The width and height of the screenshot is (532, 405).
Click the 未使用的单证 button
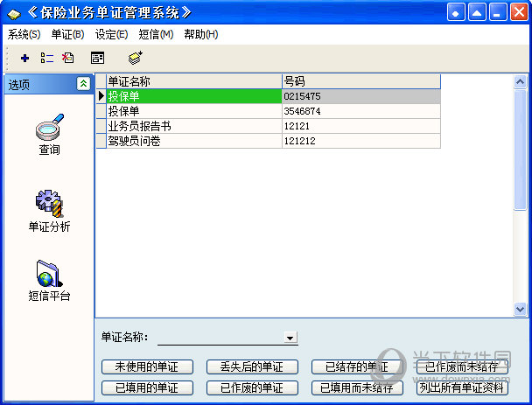[x=146, y=367]
